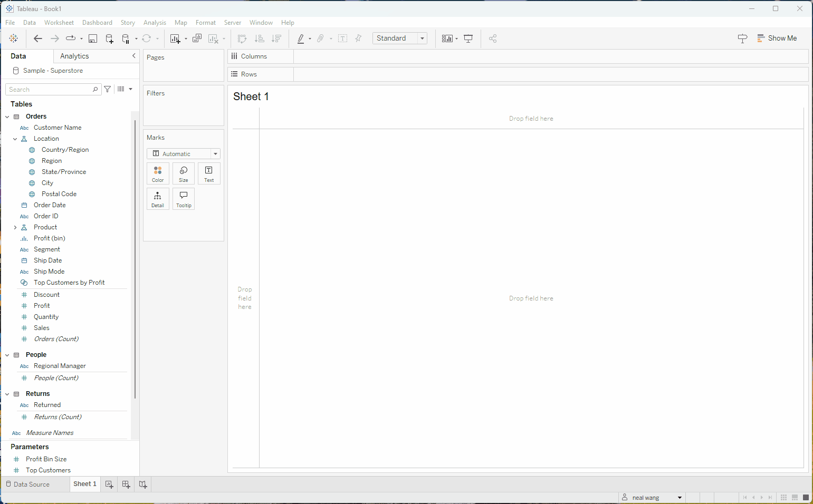Viewport: 813px width, 504px height.
Task: Open the Automatic mark type dropdown
Action: click(x=183, y=154)
